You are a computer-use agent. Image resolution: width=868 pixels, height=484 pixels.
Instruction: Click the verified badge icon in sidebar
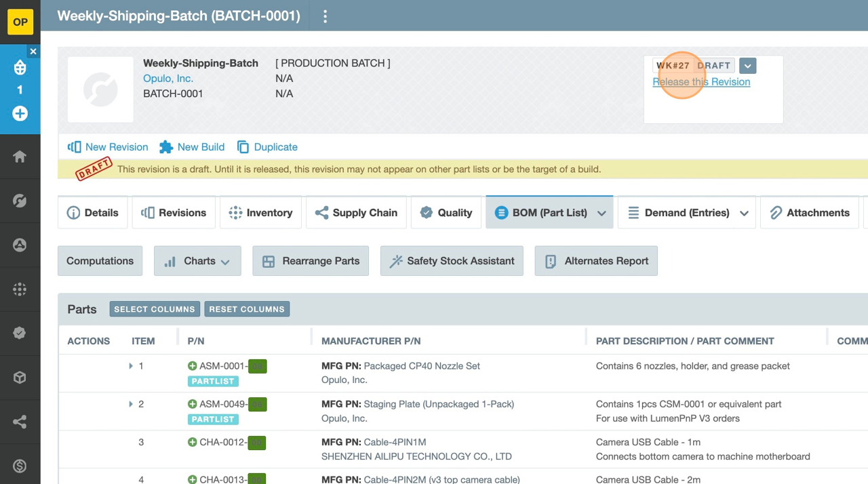click(20, 333)
